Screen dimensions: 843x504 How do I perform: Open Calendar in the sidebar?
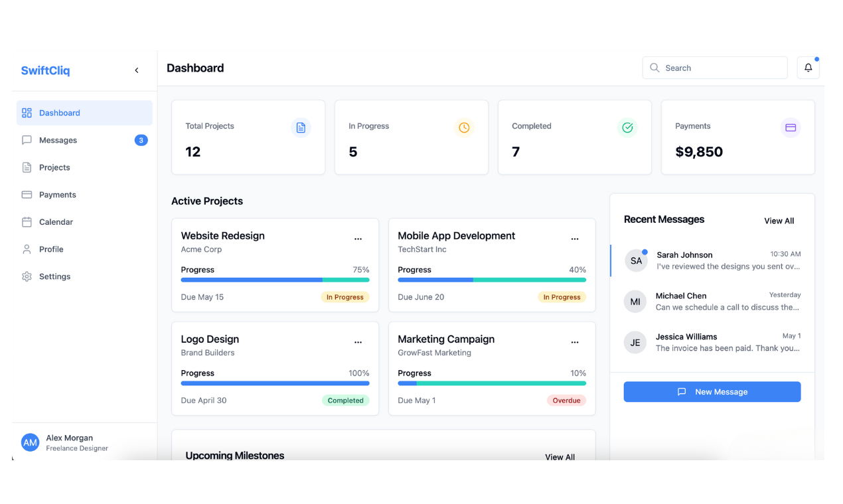[x=84, y=221]
